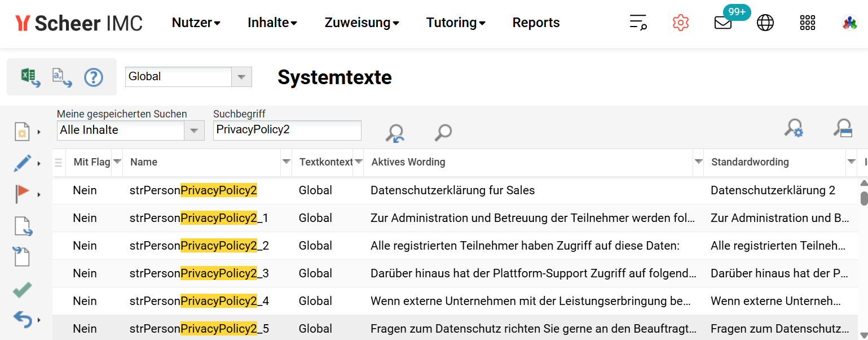This screenshot has height=340, width=868.
Task: Open the 'Alle Inhalte' saved searches dropdown
Action: coord(194,130)
